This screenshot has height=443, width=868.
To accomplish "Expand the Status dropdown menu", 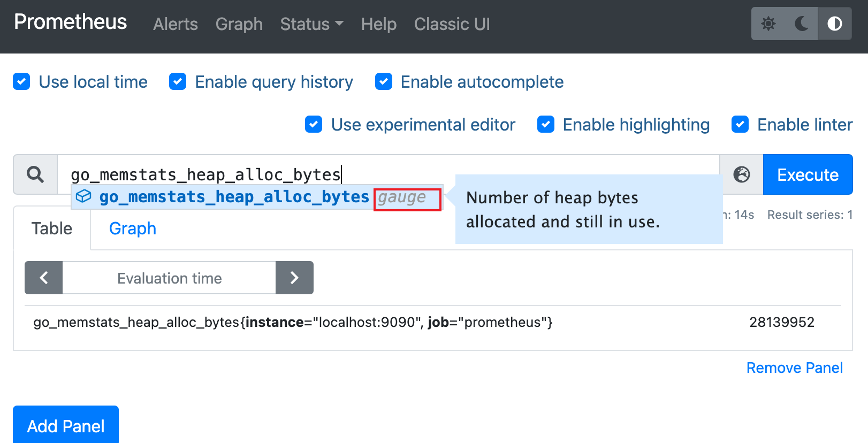I will (311, 24).
